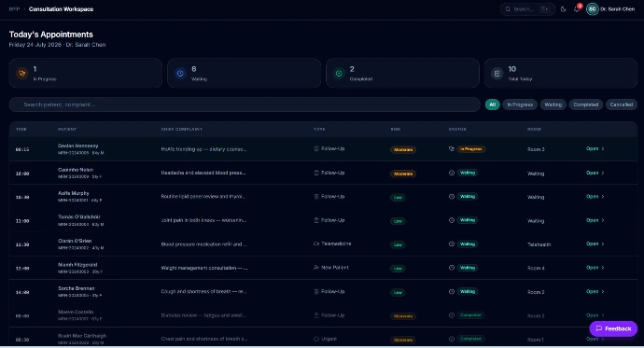Click In Progress status badge in first row

pyautogui.click(x=470, y=149)
